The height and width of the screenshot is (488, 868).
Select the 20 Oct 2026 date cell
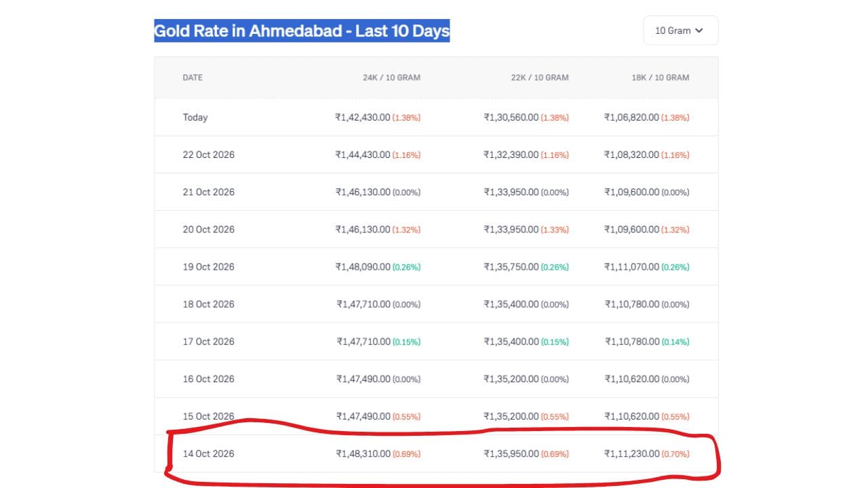click(x=209, y=229)
